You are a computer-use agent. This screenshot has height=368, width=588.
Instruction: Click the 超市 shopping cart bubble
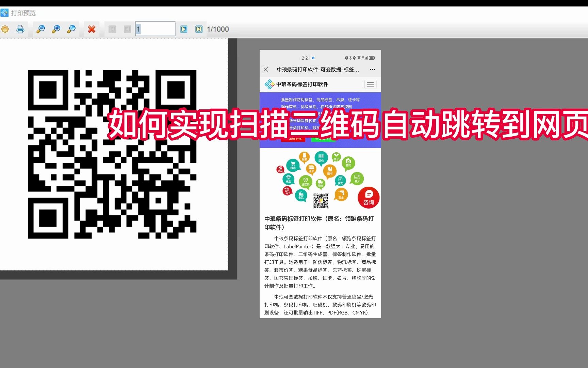pyautogui.click(x=293, y=165)
